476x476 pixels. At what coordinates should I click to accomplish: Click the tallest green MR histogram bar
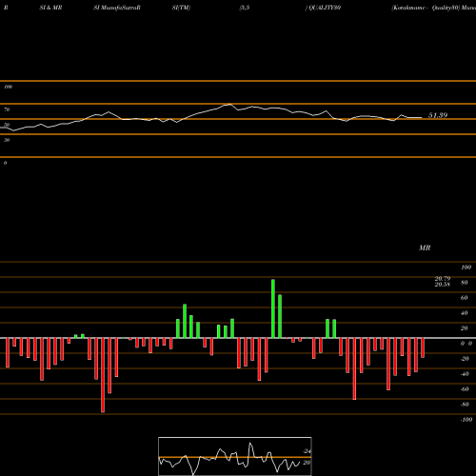click(273, 308)
